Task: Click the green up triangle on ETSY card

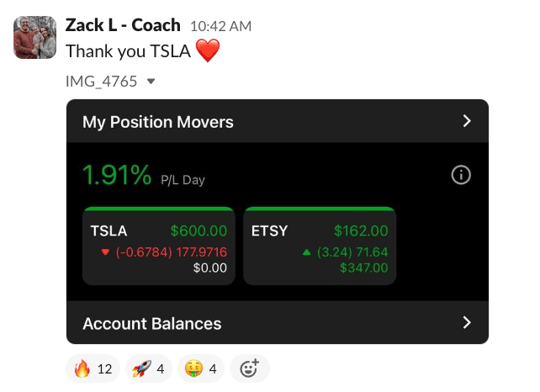Action: [x=307, y=252]
